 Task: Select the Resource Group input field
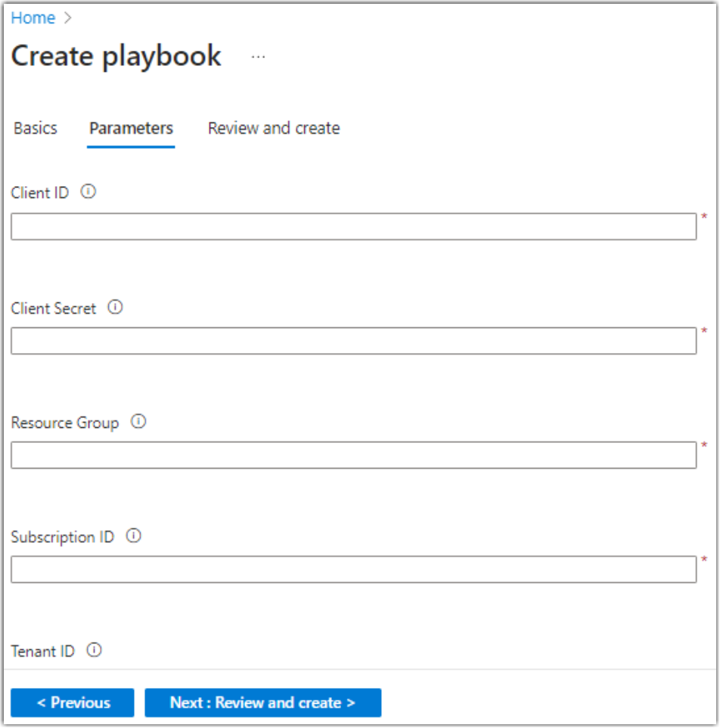(353, 455)
